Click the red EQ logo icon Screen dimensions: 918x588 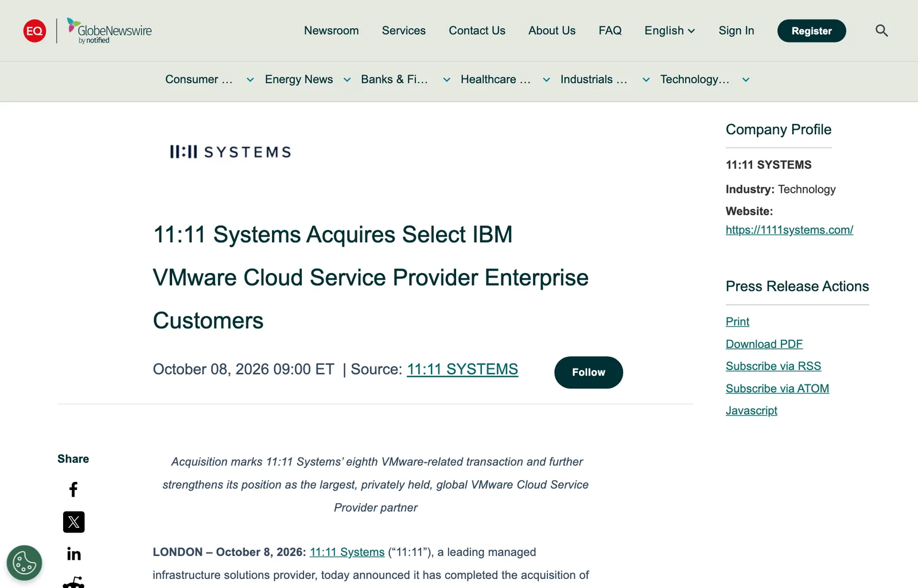34,30
